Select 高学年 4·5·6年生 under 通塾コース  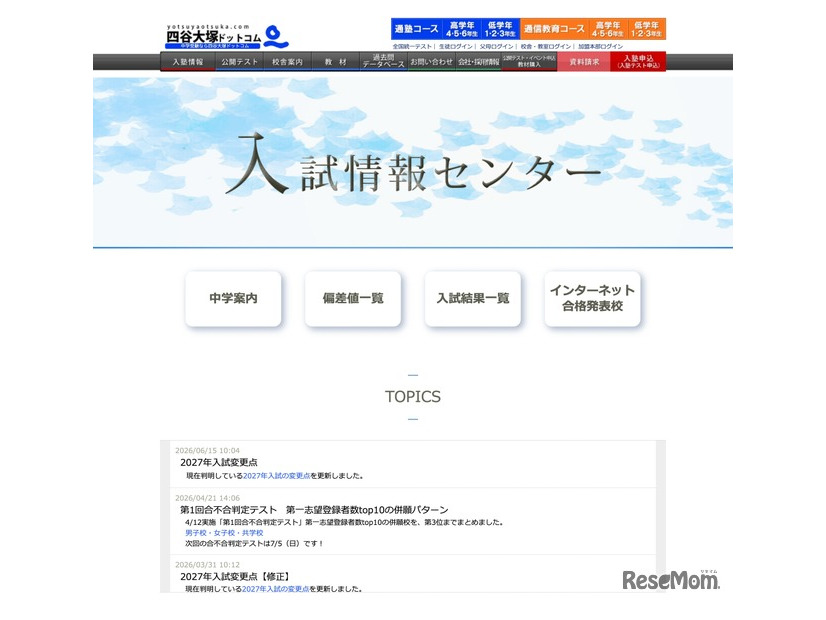coord(461,29)
